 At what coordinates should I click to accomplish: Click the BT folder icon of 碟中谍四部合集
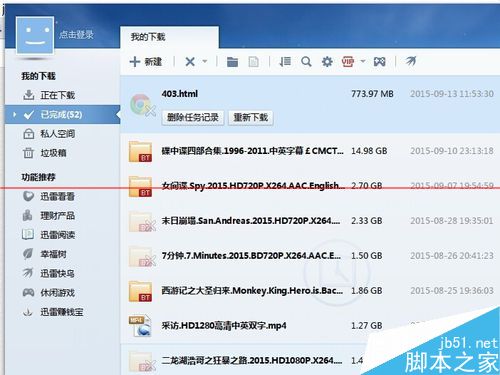click(141, 152)
